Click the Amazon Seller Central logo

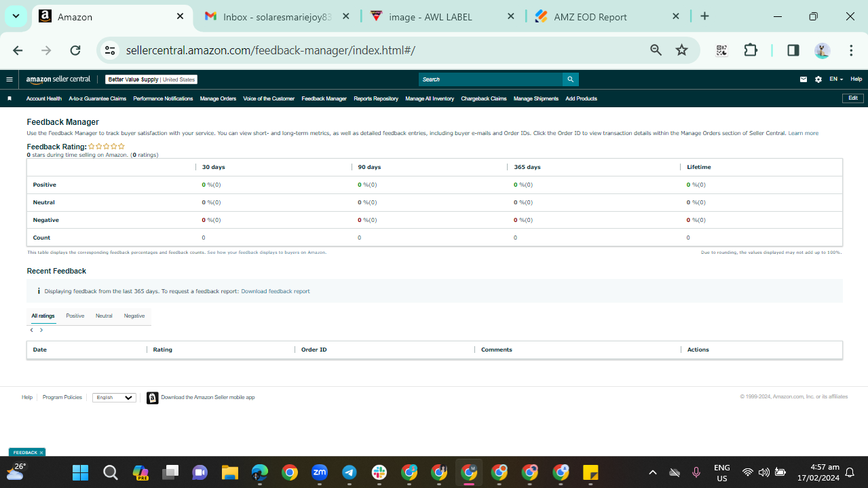[x=58, y=79]
